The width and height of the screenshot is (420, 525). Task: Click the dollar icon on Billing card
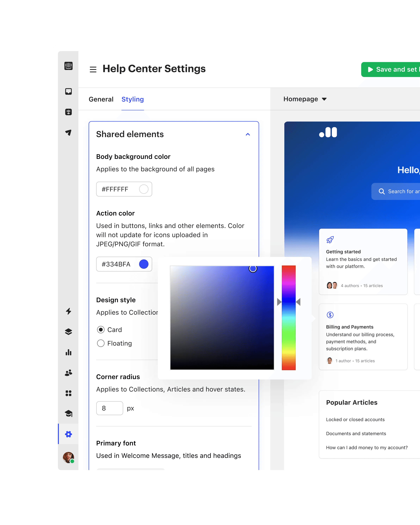point(330,315)
